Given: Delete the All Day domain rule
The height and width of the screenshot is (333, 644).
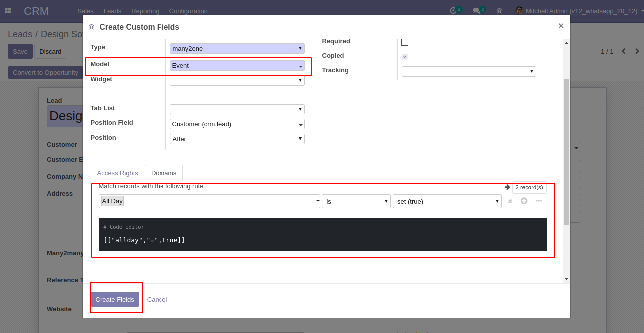Looking at the screenshot, I should pyautogui.click(x=510, y=201).
